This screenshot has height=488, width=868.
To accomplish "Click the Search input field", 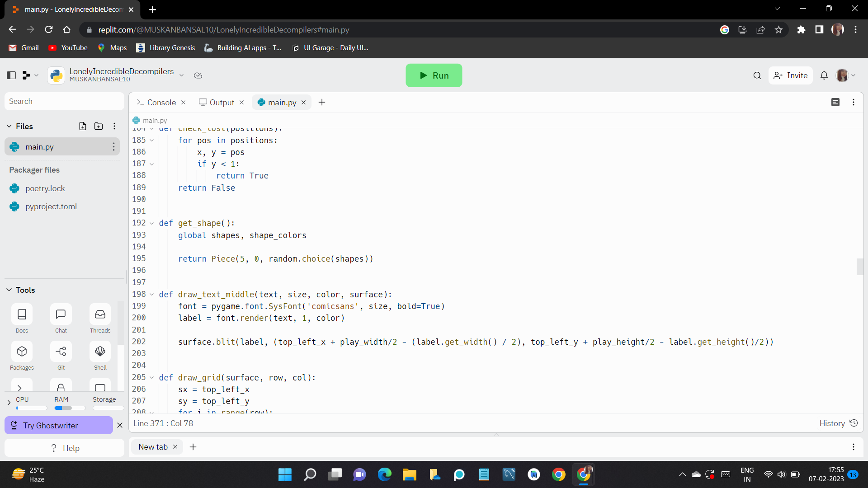I will coord(64,101).
